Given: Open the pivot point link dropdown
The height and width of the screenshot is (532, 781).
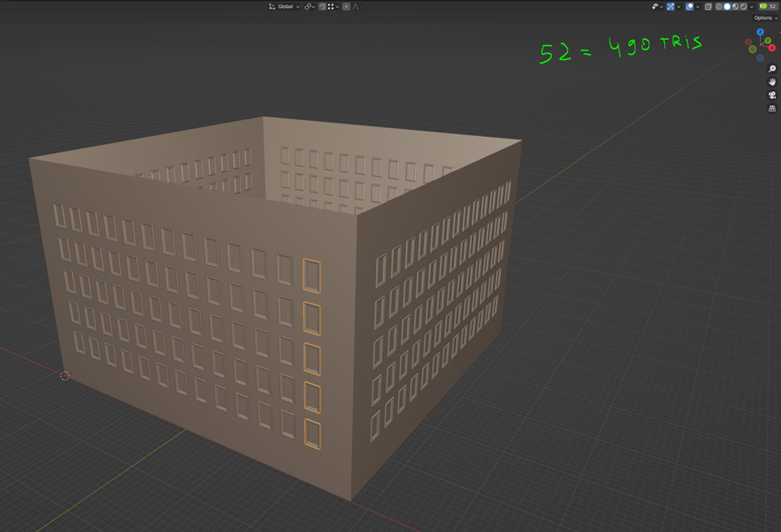Looking at the screenshot, I should 309,6.
